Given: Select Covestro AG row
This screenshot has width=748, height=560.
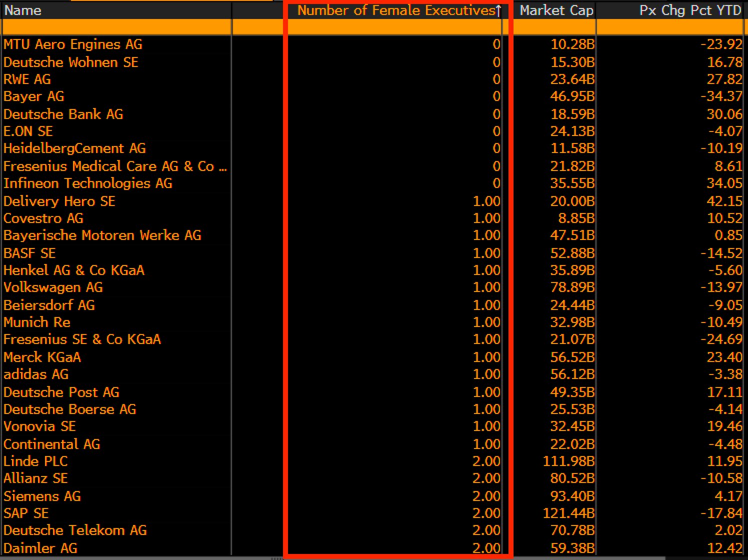Looking at the screenshot, I should point(43,218).
